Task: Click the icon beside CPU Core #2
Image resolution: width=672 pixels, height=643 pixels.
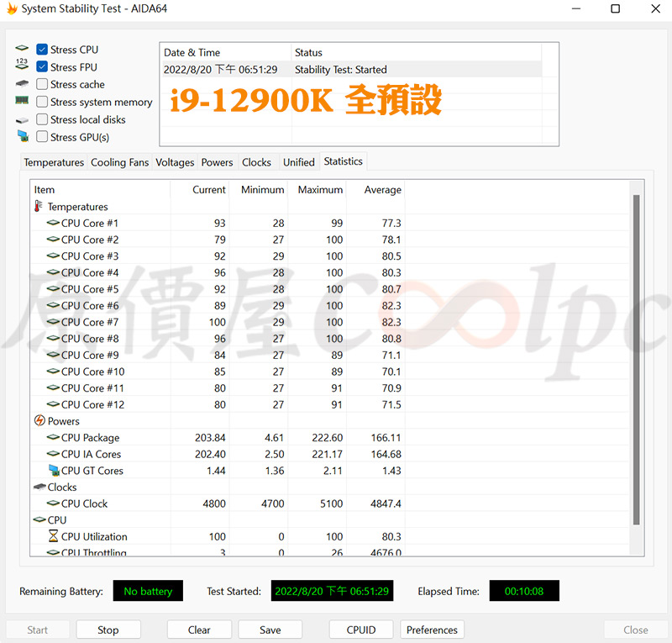Action: pyautogui.click(x=53, y=239)
